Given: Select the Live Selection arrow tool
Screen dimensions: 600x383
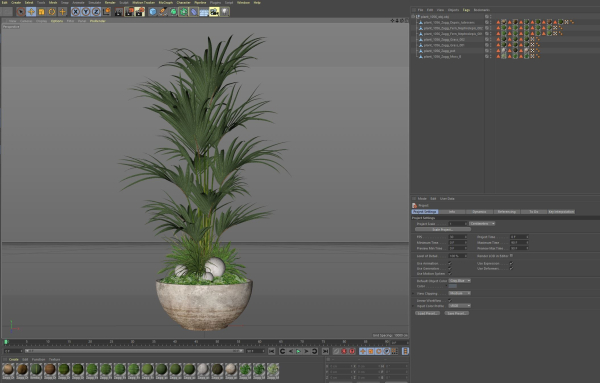Looking at the screenshot, I should point(21,12).
